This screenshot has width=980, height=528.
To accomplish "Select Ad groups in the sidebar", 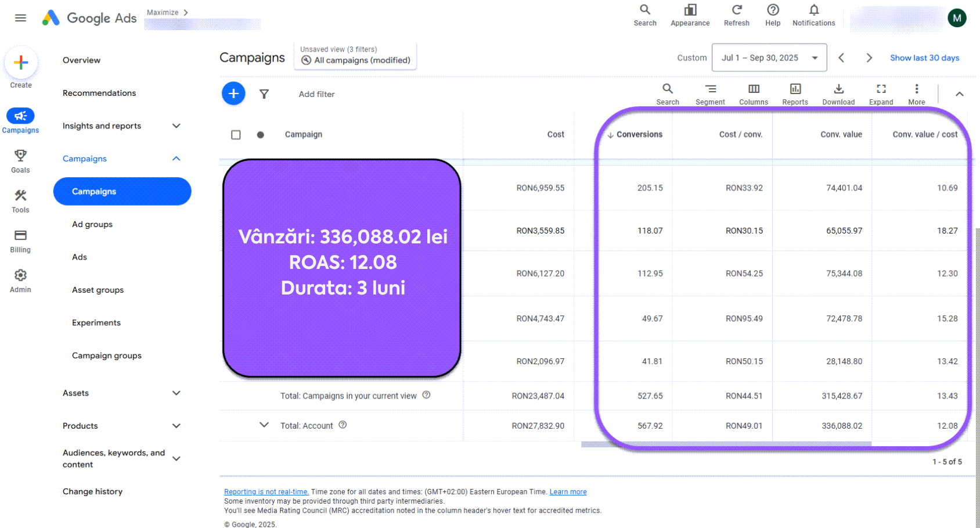I will [x=92, y=224].
